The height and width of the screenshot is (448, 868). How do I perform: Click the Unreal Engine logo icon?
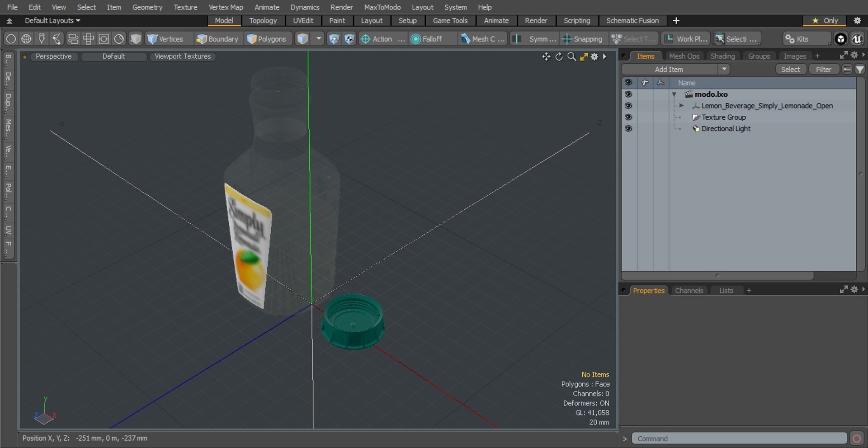point(857,39)
